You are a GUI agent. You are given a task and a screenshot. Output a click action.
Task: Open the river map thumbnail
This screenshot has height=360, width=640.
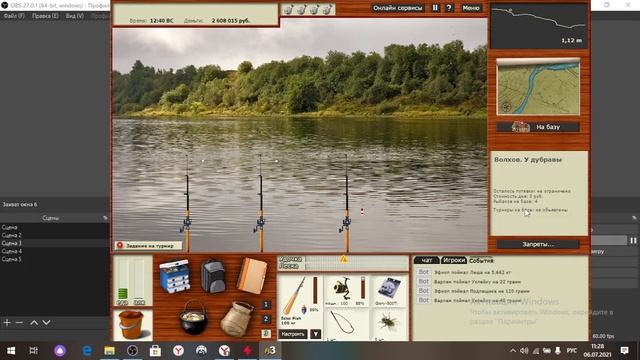point(538,87)
